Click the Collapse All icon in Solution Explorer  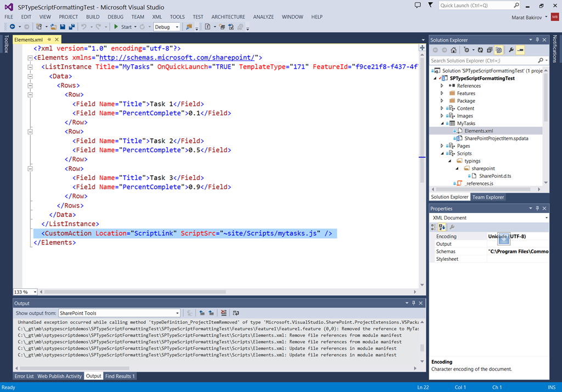click(489, 50)
